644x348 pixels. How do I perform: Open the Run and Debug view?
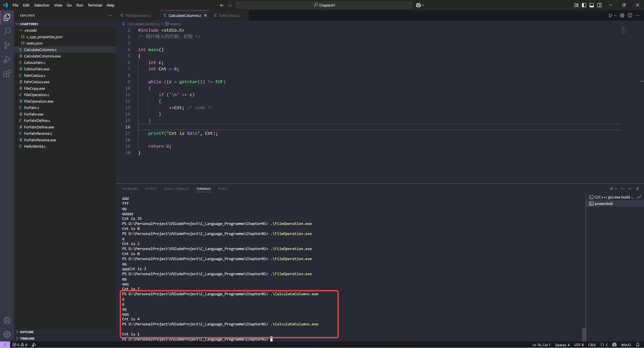(7, 59)
